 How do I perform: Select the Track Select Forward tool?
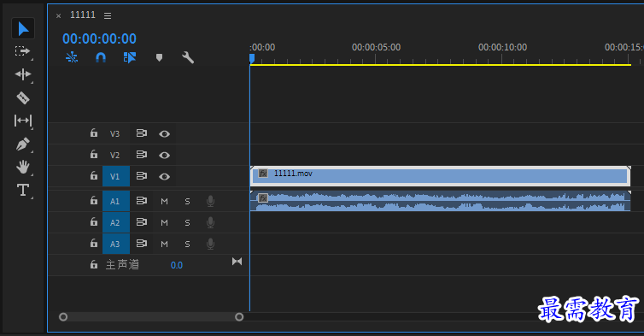22,51
